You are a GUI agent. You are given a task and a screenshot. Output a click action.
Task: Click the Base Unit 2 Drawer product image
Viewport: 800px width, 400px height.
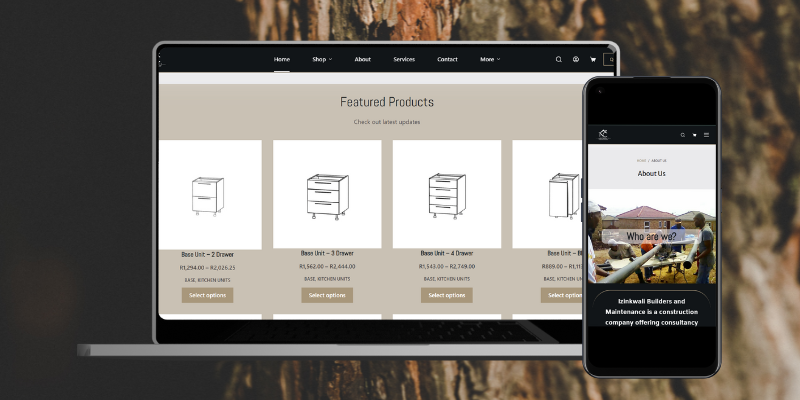tap(208, 195)
